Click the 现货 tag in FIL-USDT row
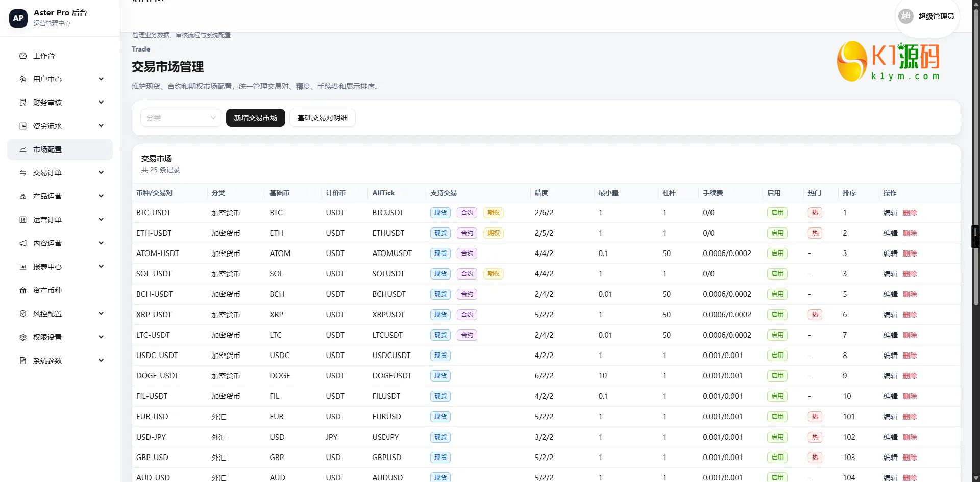The height and width of the screenshot is (482, 980). pyautogui.click(x=440, y=396)
